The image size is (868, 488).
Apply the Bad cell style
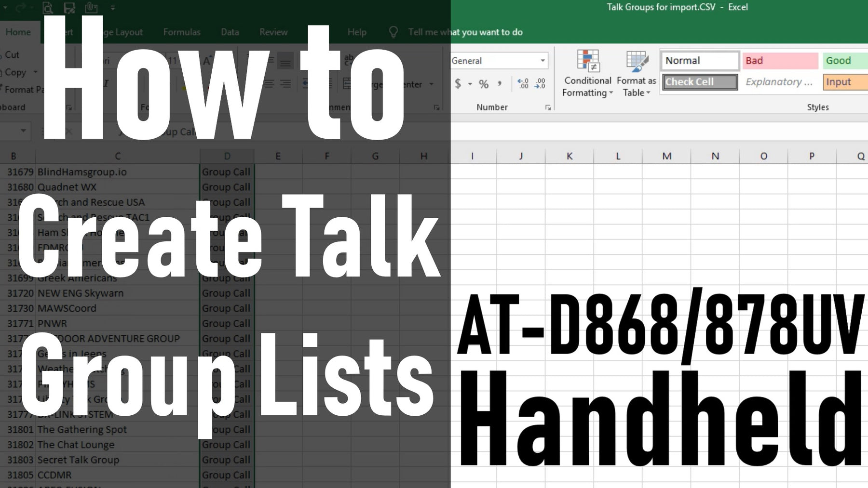point(780,61)
